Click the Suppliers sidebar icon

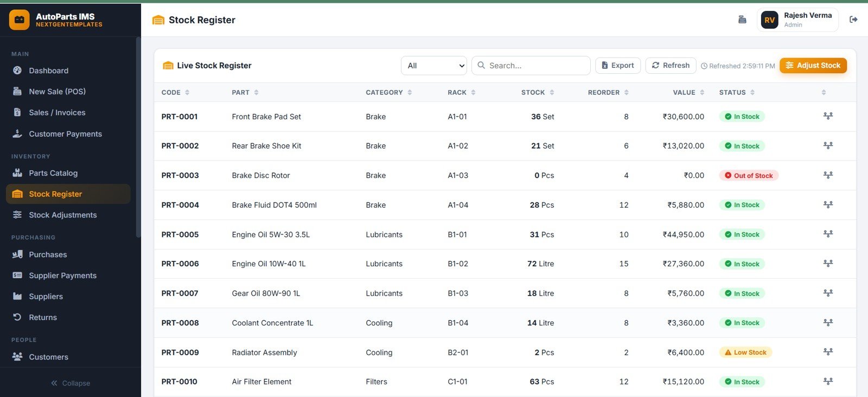tap(17, 296)
